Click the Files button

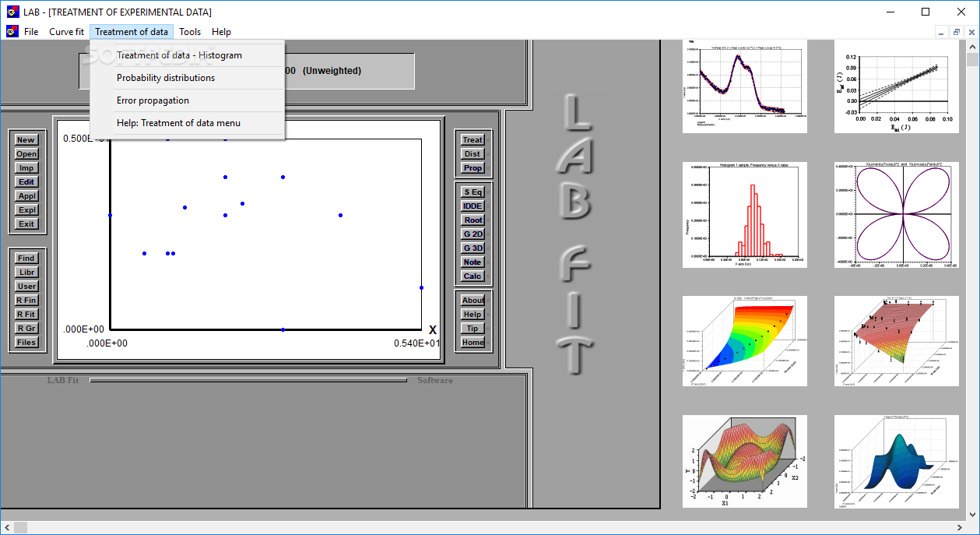[x=26, y=343]
